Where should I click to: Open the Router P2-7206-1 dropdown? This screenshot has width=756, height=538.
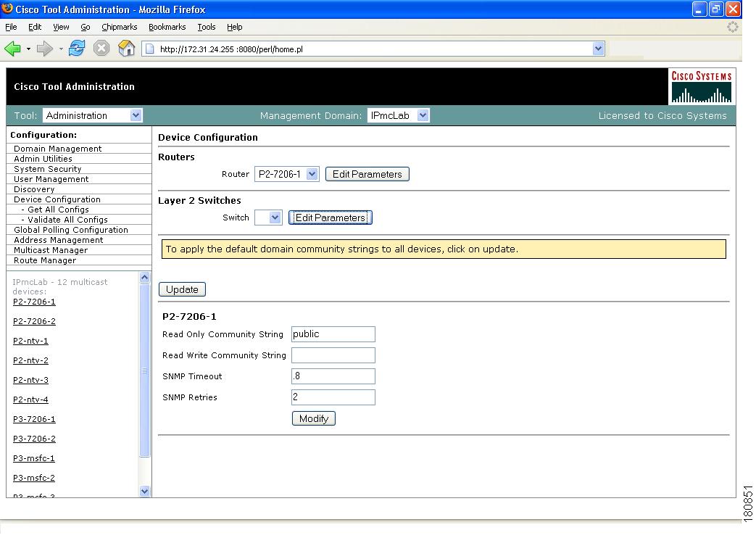[x=312, y=174]
